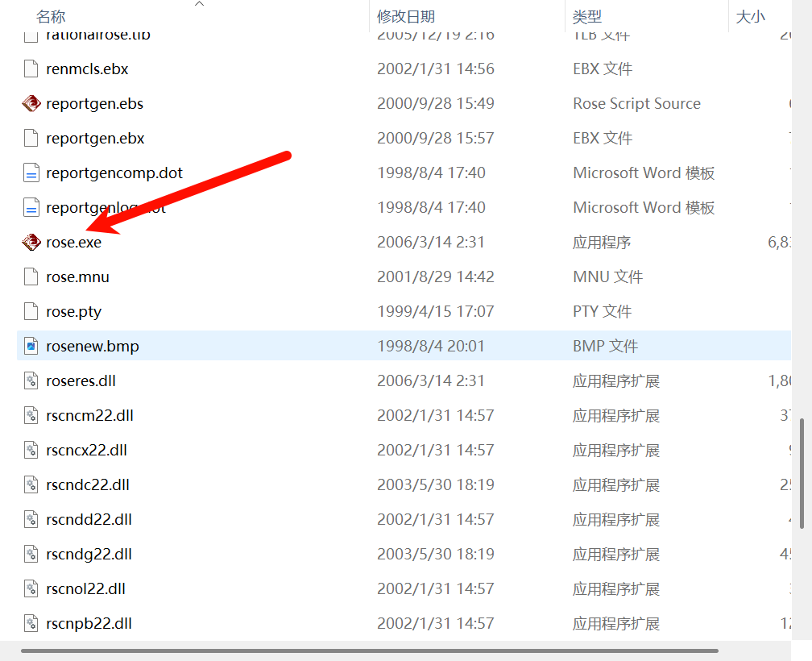Toggle sort direction arrow above 名称
This screenshot has height=661, width=812.
coord(200,3)
